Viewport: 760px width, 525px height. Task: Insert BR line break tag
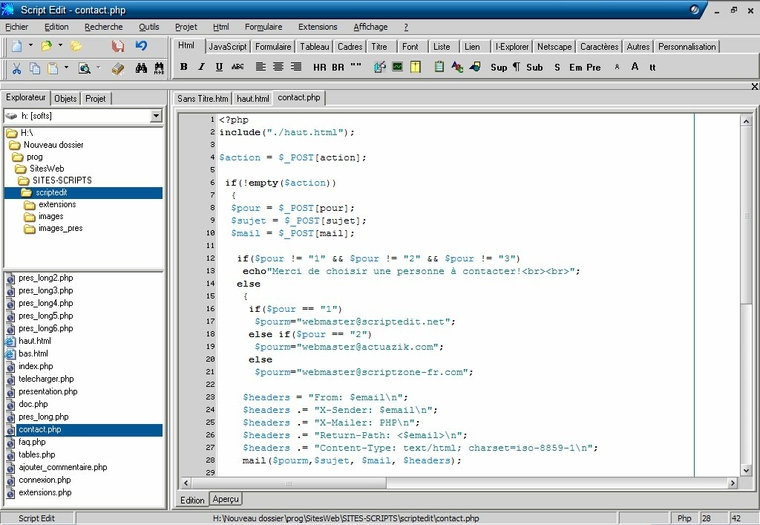pyautogui.click(x=338, y=67)
